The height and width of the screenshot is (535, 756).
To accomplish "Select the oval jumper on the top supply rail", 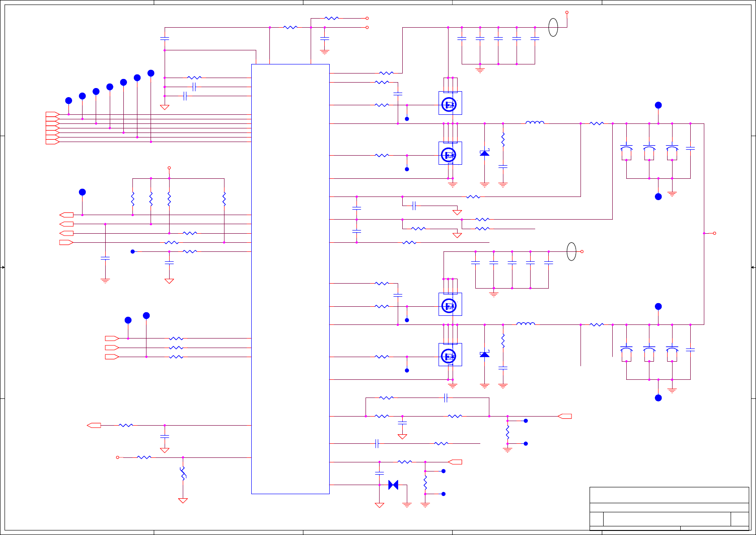I will click(553, 27).
